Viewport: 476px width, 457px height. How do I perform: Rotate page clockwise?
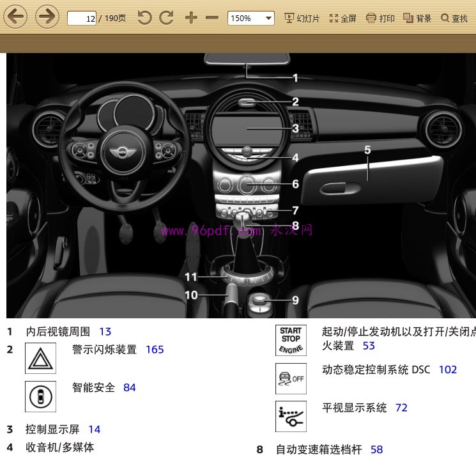[167, 18]
